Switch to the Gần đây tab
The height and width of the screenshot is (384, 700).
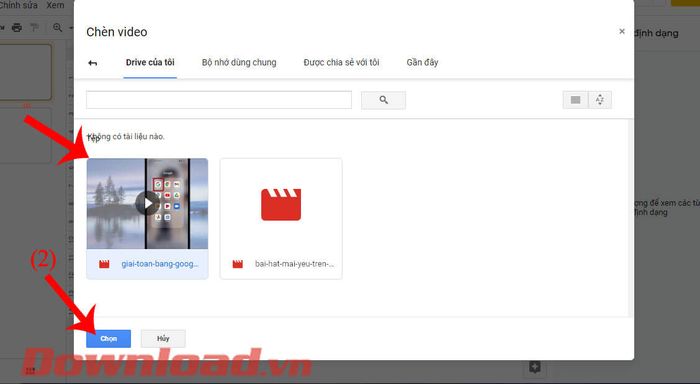pos(422,63)
